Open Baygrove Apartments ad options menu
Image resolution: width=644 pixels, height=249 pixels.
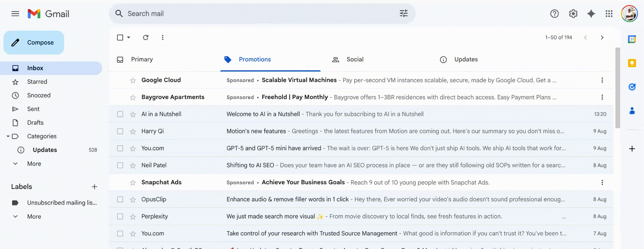(602, 97)
